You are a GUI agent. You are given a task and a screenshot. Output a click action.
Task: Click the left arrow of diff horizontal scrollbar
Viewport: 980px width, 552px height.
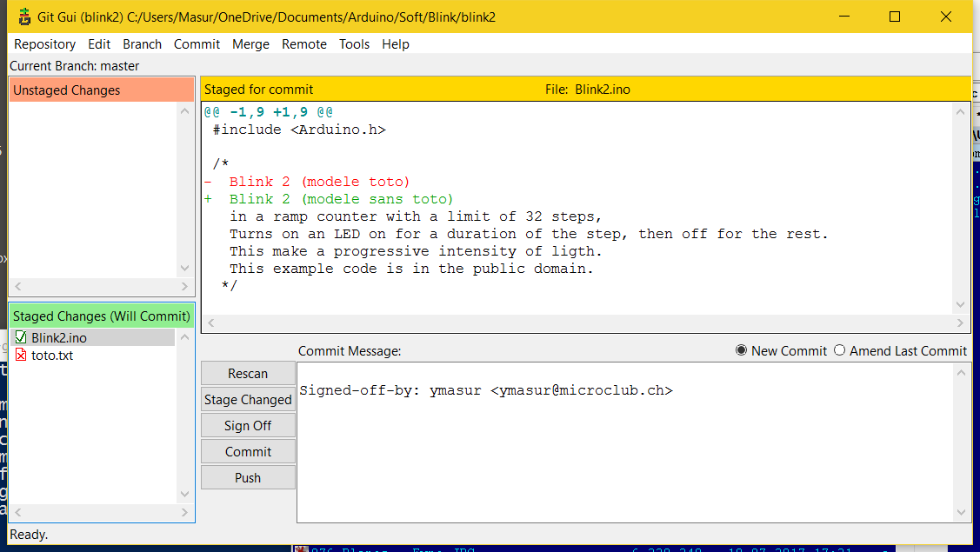click(211, 323)
